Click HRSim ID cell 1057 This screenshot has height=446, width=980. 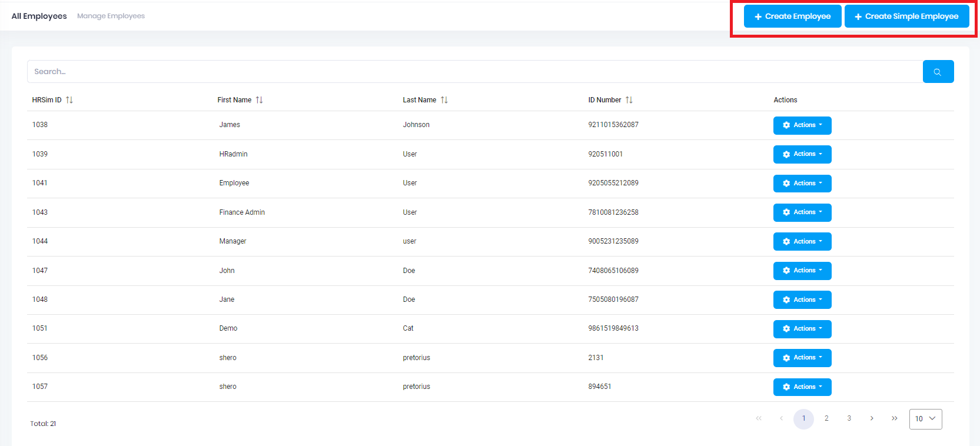tap(40, 387)
